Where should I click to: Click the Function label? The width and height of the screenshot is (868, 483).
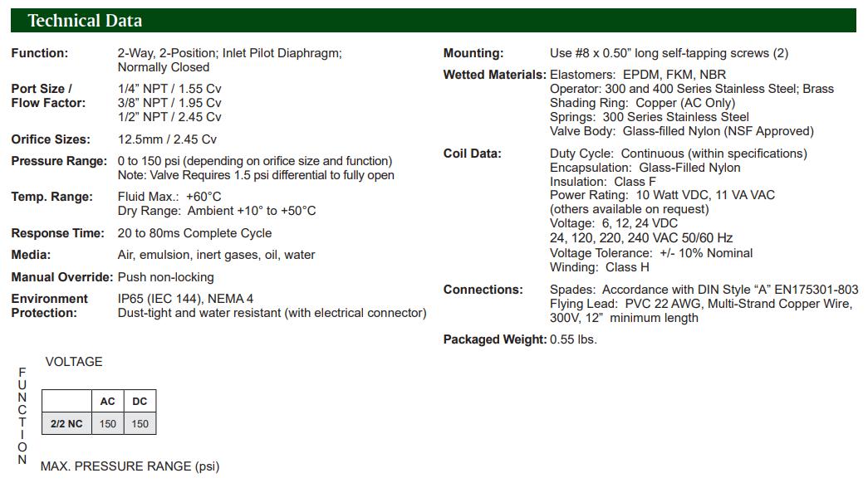(40, 53)
